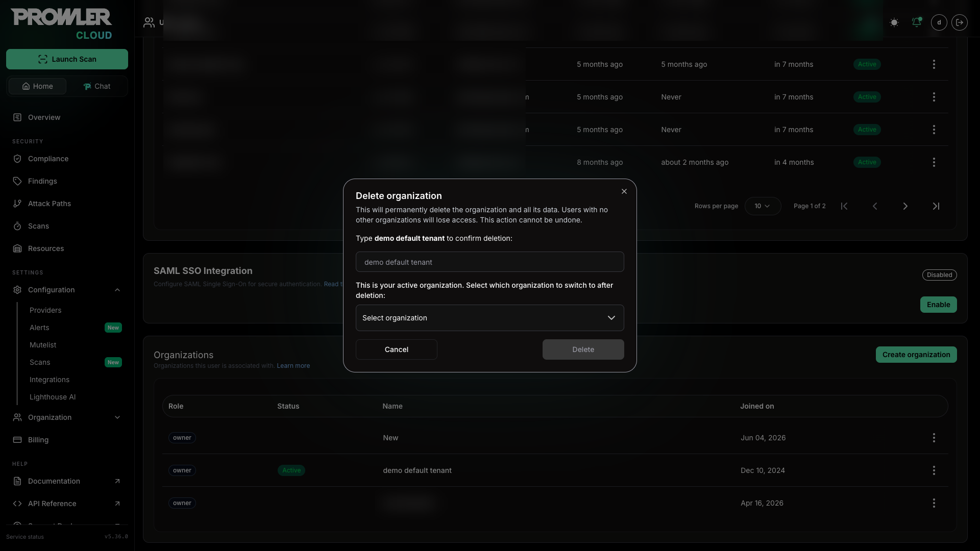Click the Compliance shield icon
The width and height of the screenshot is (980, 551).
[17, 159]
